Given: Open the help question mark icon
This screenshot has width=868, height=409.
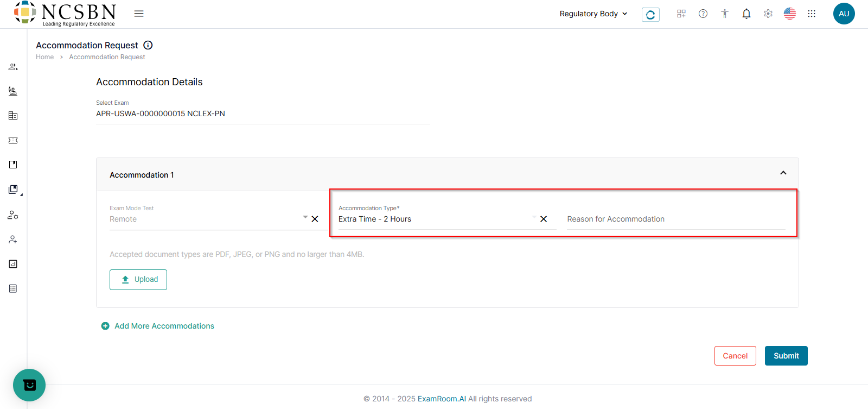Looking at the screenshot, I should [703, 14].
